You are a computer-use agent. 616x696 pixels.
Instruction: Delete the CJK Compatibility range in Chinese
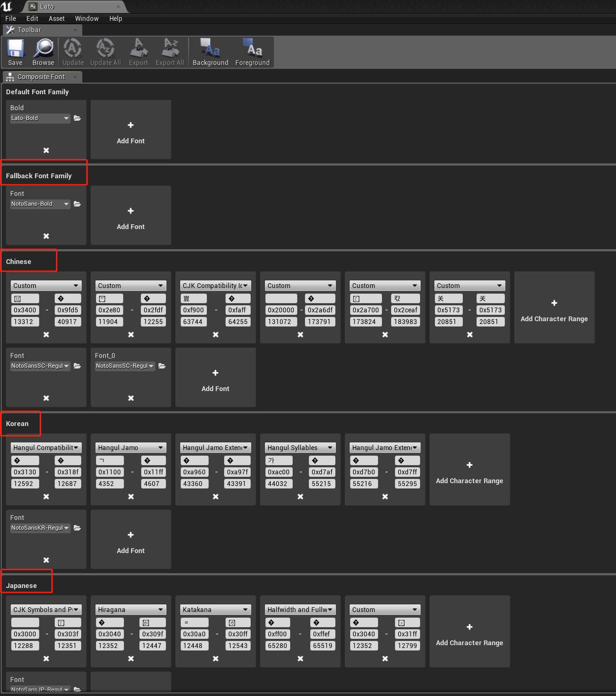tap(215, 335)
